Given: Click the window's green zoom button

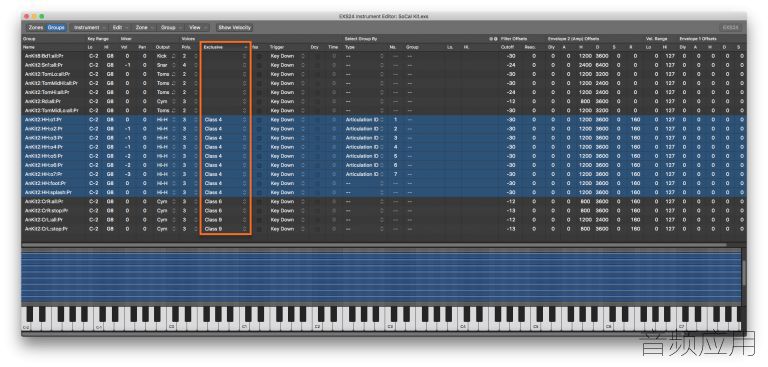Looking at the screenshot, I should tap(42, 16).
